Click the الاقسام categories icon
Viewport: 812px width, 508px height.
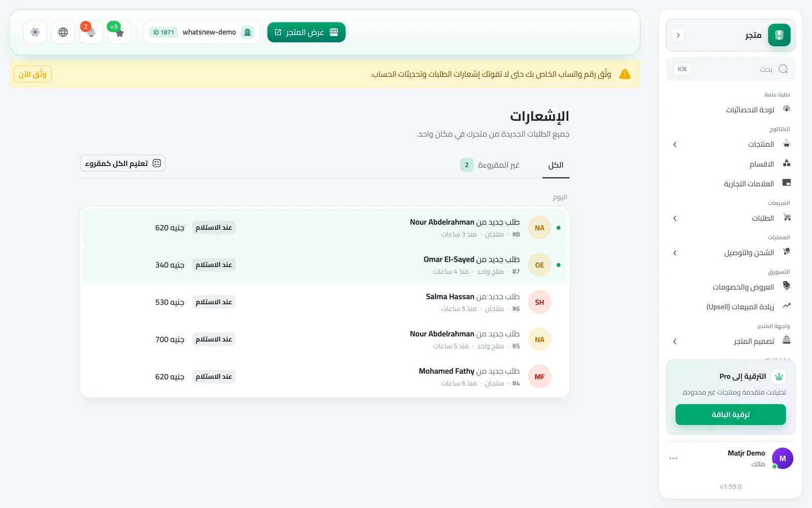pyautogui.click(x=787, y=163)
